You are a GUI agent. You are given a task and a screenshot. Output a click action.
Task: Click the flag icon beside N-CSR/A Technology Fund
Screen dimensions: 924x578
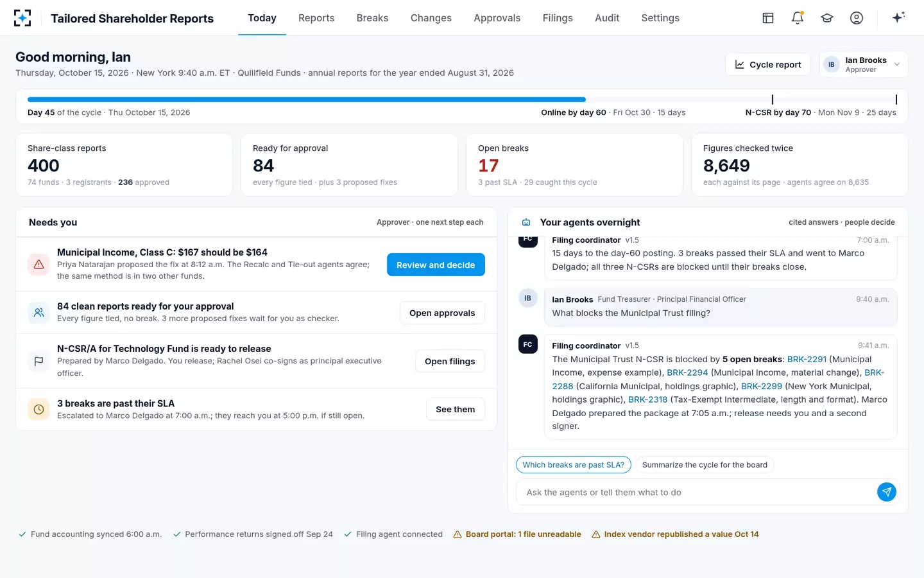[38, 361]
